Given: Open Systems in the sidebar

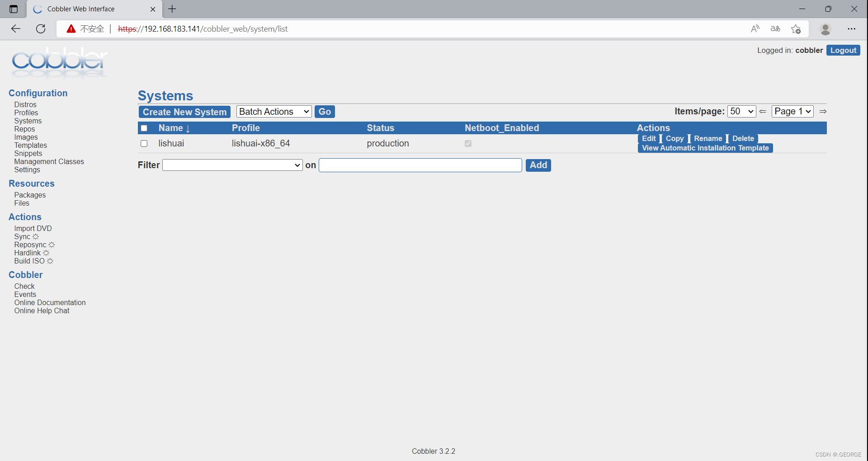Looking at the screenshot, I should point(28,121).
